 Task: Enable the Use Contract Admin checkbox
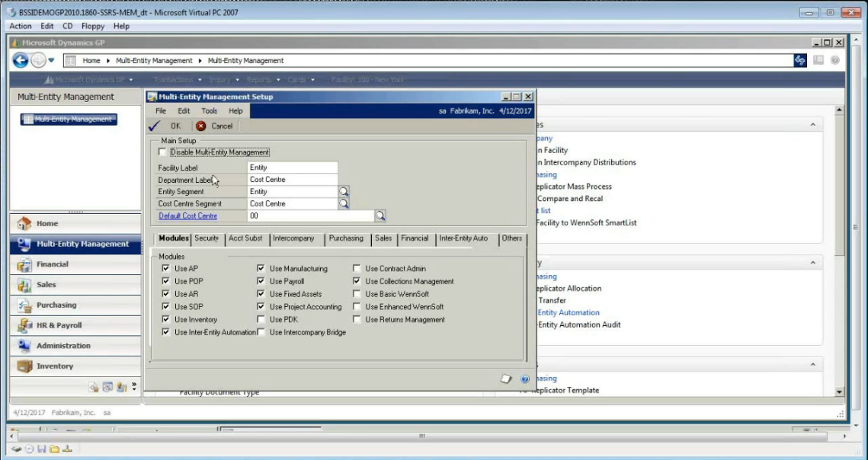[x=357, y=269]
